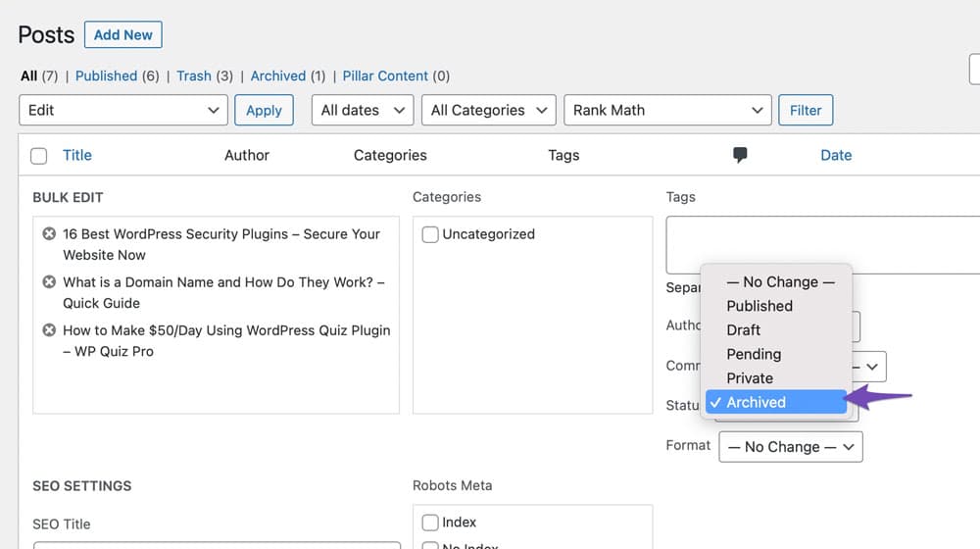Open the bulk actions Edit dropdown

(123, 110)
